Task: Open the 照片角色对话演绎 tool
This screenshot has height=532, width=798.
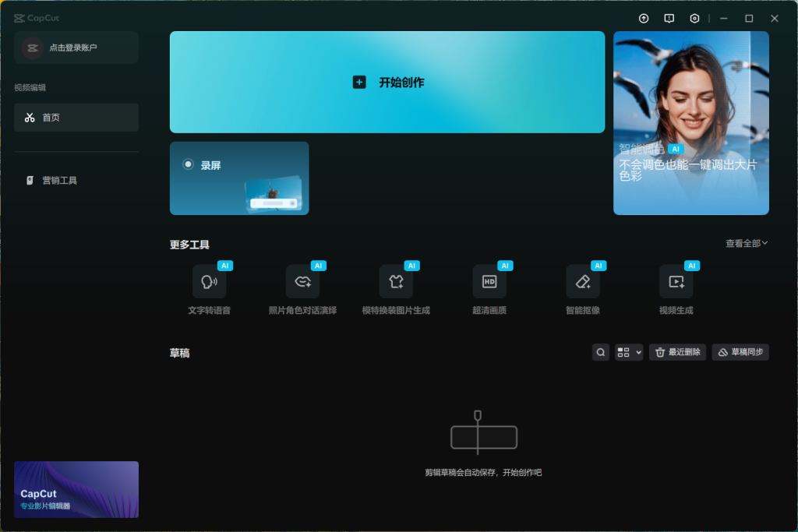Action: 302,282
